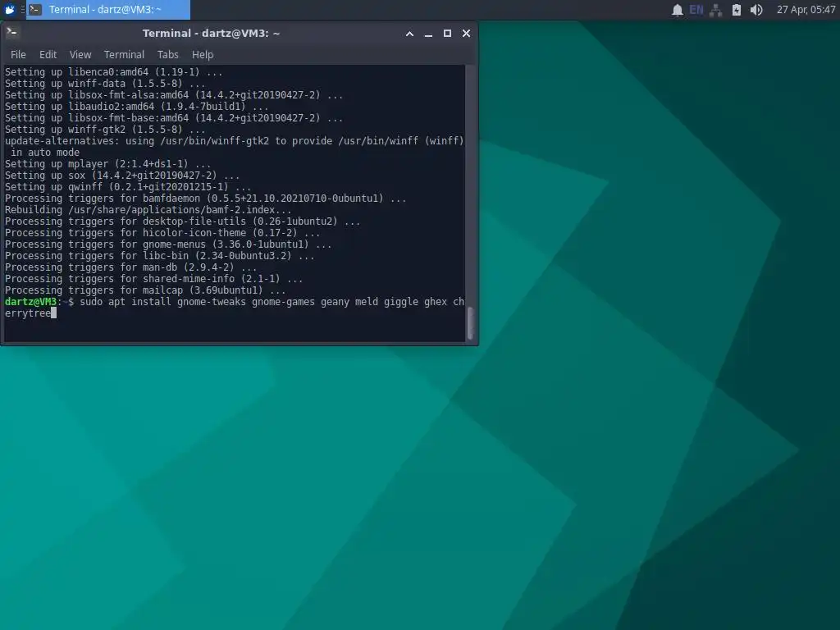Click 'Setting up libsox-fmt-base:amd64' line
This screenshot has height=630, width=840.
pos(174,118)
